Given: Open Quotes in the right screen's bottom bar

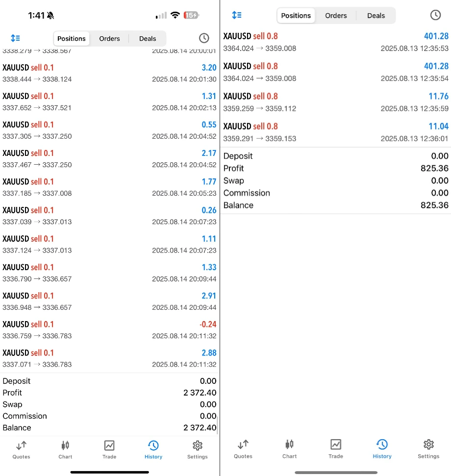Looking at the screenshot, I should (243, 448).
